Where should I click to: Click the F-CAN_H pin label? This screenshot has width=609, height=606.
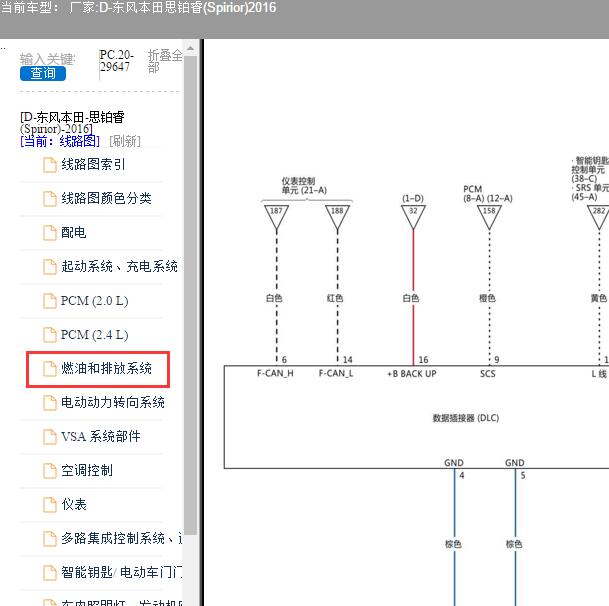click(275, 373)
